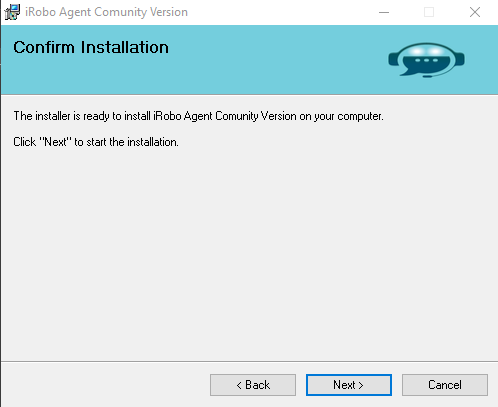Click the empty gray content area of the dialog
The image size is (498, 407).
[249, 253]
